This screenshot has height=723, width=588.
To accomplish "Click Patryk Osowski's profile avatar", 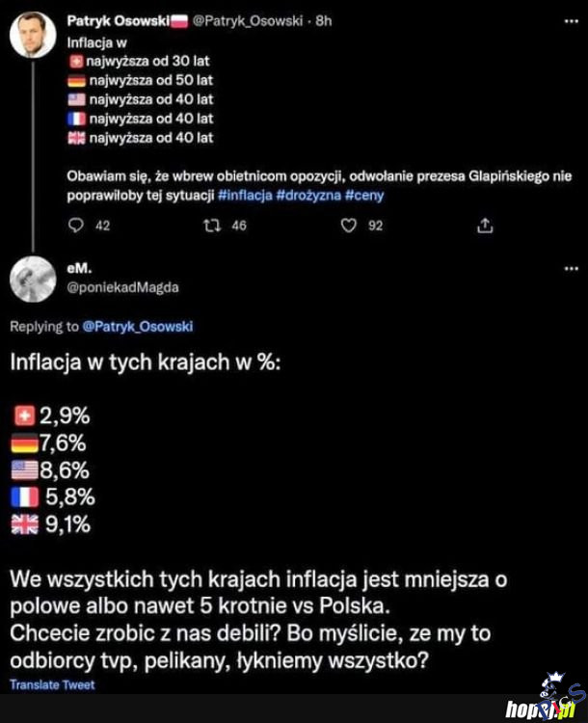I will click(33, 35).
